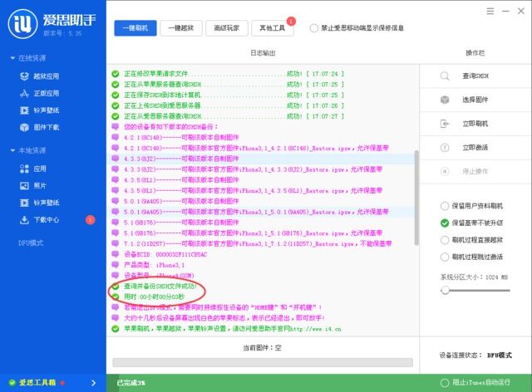Screen dimensions: 532x392
Task: Select 刷机过程跳过激活 option
Action: click(x=445, y=257)
